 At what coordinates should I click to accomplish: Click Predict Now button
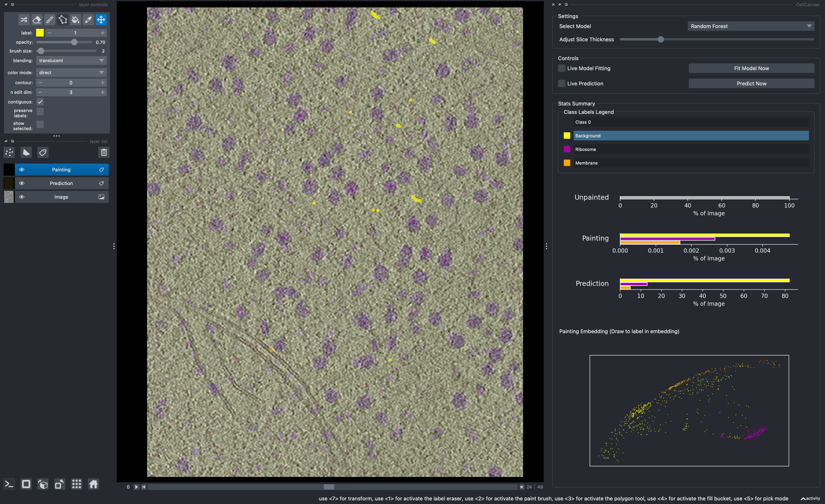[x=751, y=83]
